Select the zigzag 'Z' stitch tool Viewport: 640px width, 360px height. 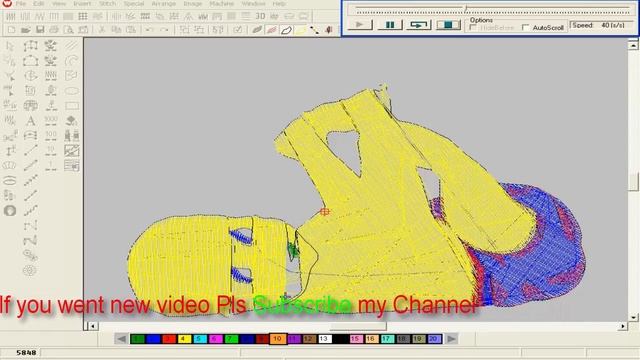pyautogui.click(x=31, y=240)
